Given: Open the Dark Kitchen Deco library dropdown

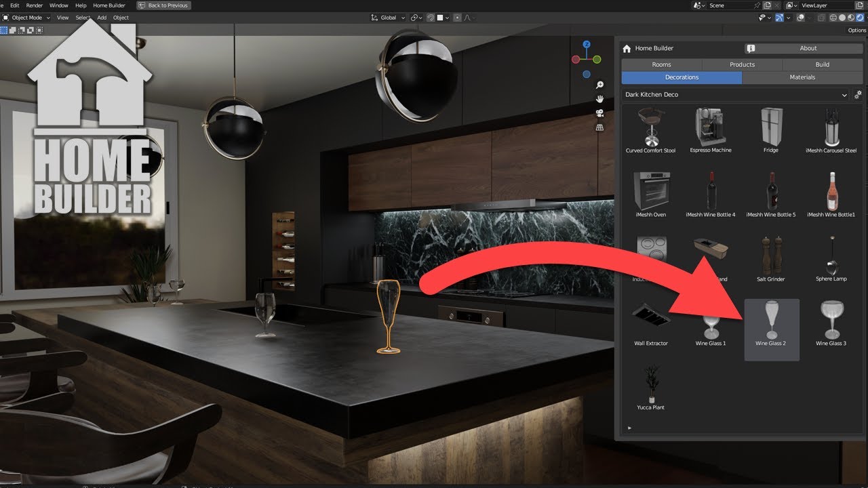Looking at the screenshot, I should 735,95.
